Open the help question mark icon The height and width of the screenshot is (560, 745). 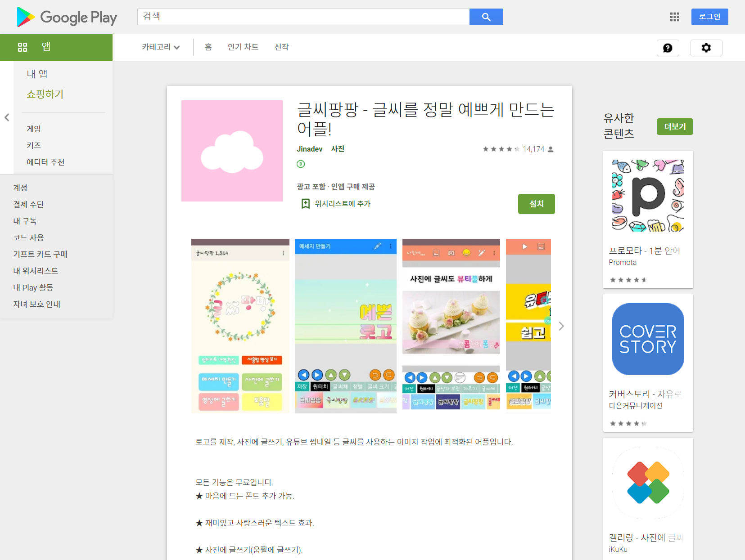coord(668,48)
